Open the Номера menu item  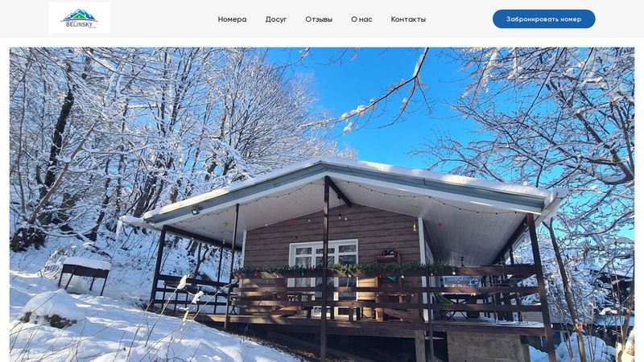pos(232,19)
